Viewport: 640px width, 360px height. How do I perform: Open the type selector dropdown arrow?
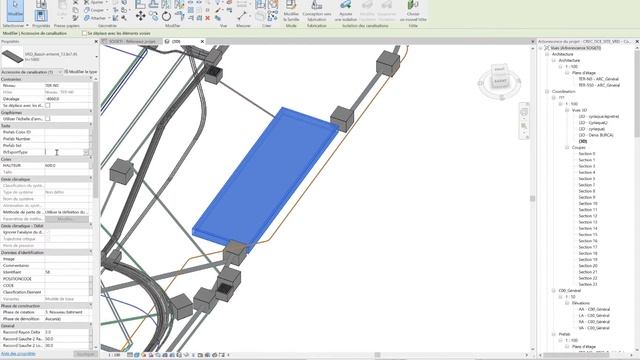96,57
